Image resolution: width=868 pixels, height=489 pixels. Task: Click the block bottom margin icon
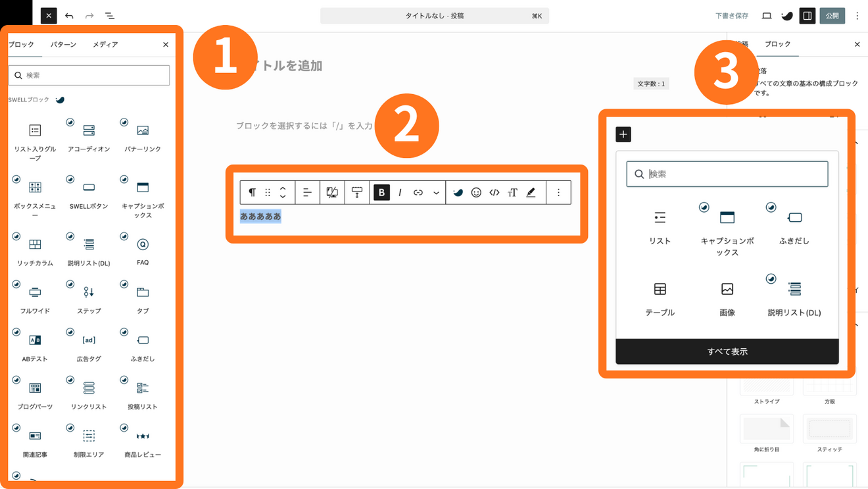click(x=357, y=192)
